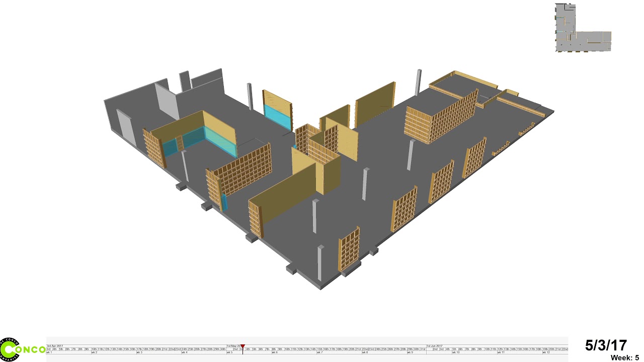Image resolution: width=644 pixels, height=362 pixels.
Task: Click the red current-date marker on timeline
Action: click(x=243, y=346)
